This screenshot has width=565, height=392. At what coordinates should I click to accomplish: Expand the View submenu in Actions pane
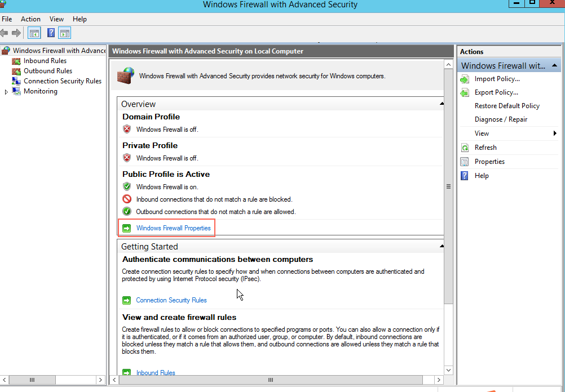pyautogui.click(x=555, y=133)
